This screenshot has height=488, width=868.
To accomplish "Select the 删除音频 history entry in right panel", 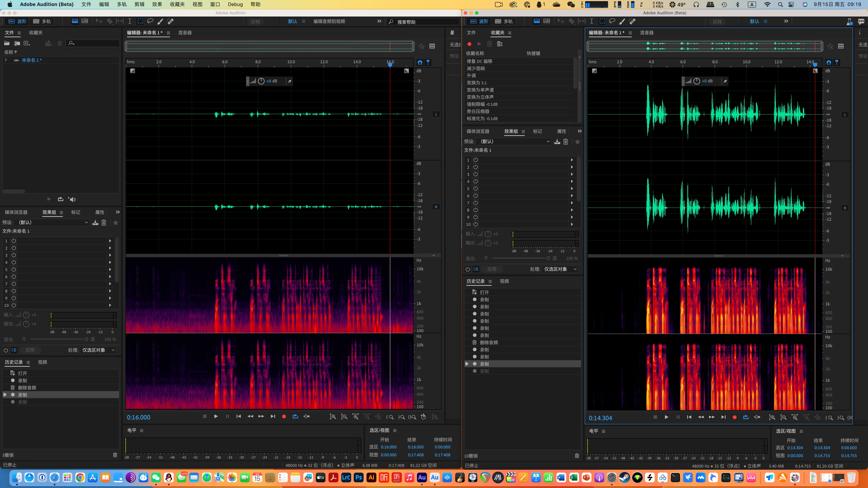I will tap(489, 342).
